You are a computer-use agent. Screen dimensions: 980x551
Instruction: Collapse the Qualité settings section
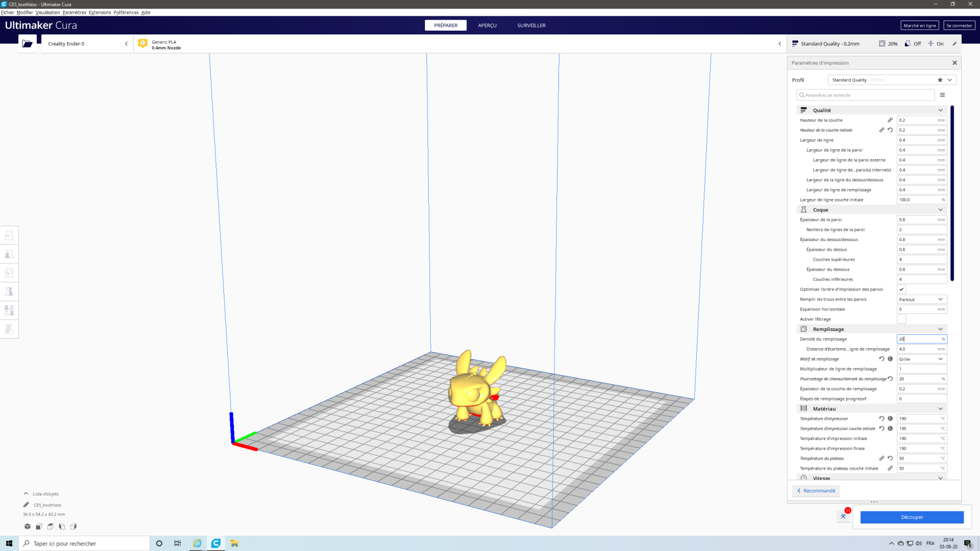871,110
